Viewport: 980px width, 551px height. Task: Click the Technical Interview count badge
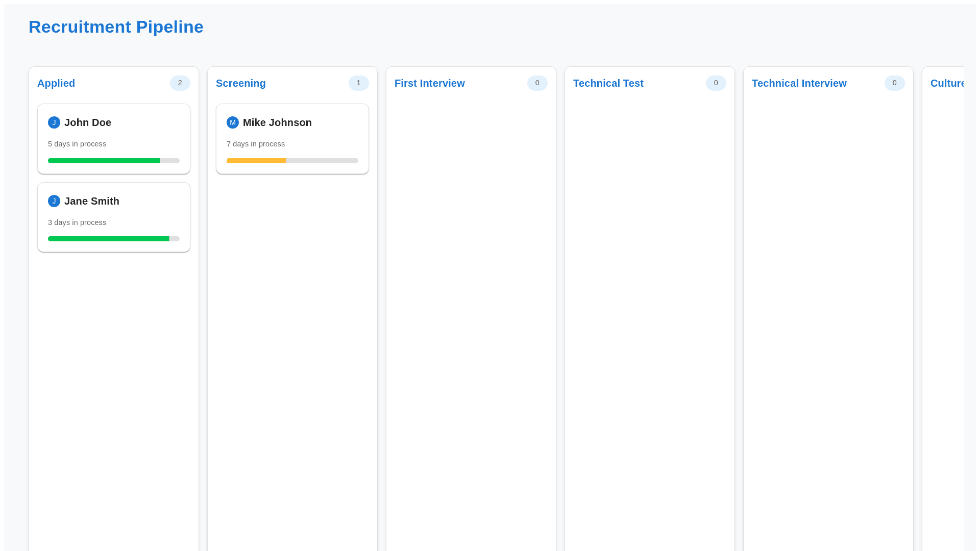894,83
